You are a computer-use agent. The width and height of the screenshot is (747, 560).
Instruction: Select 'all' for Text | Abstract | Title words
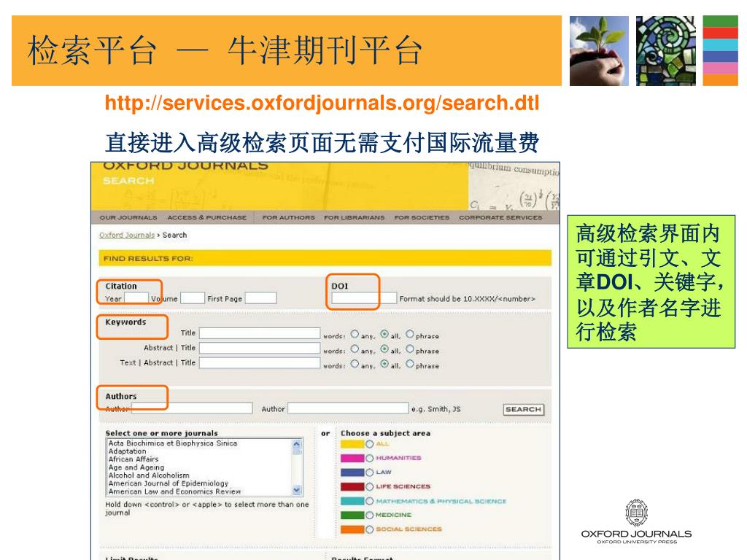tap(384, 364)
